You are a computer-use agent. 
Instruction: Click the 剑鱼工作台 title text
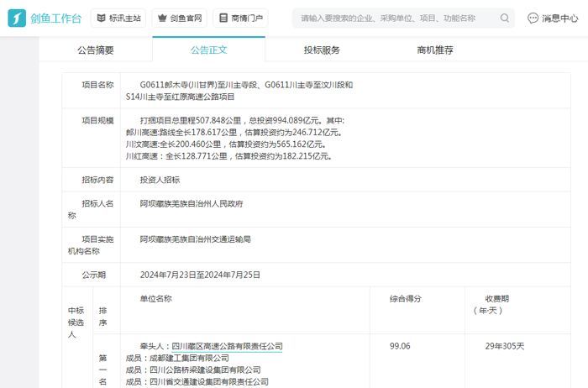click(56, 18)
